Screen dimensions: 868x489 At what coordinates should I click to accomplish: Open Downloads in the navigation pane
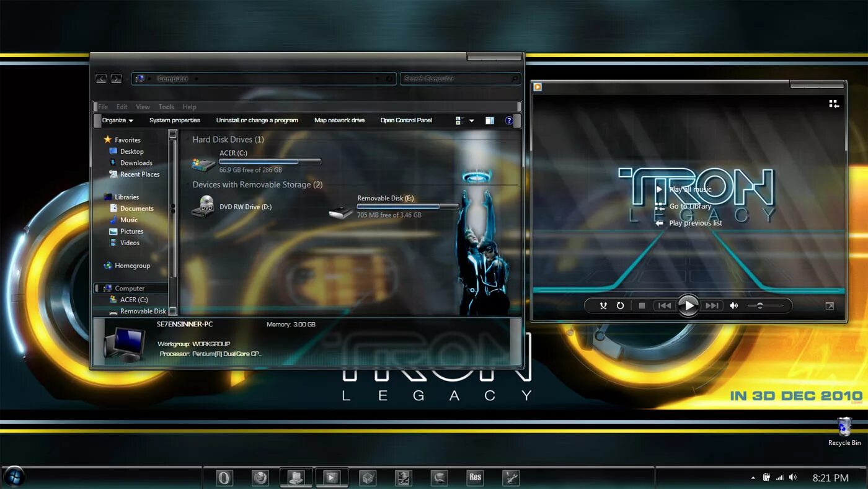click(131, 163)
